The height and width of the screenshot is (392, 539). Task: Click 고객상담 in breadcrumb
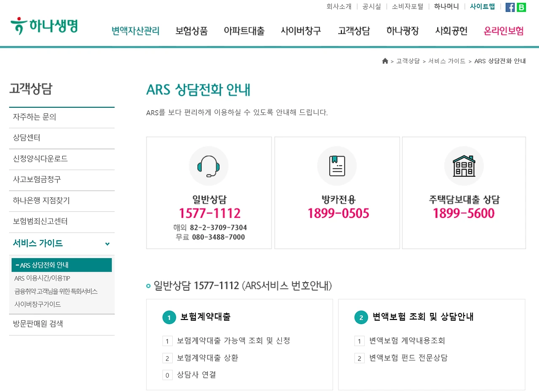click(408, 61)
